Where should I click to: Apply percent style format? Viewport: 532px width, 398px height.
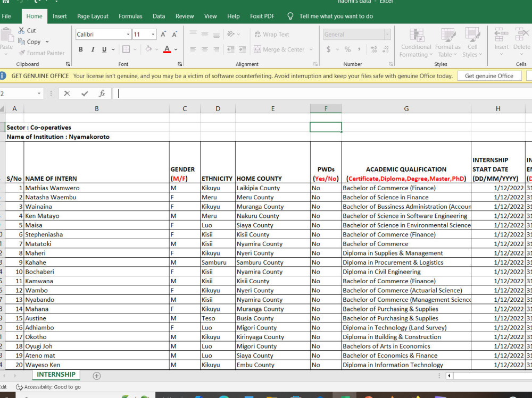(x=347, y=49)
